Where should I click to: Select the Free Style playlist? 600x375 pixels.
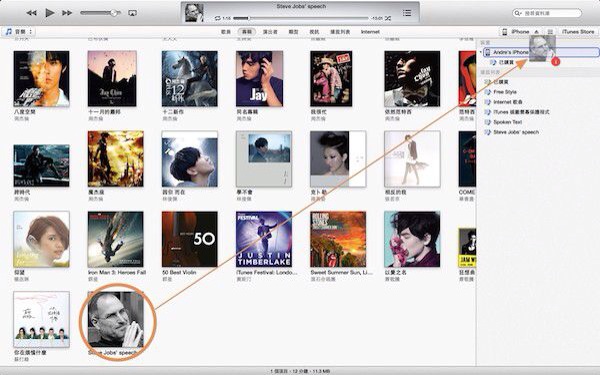coord(505,92)
